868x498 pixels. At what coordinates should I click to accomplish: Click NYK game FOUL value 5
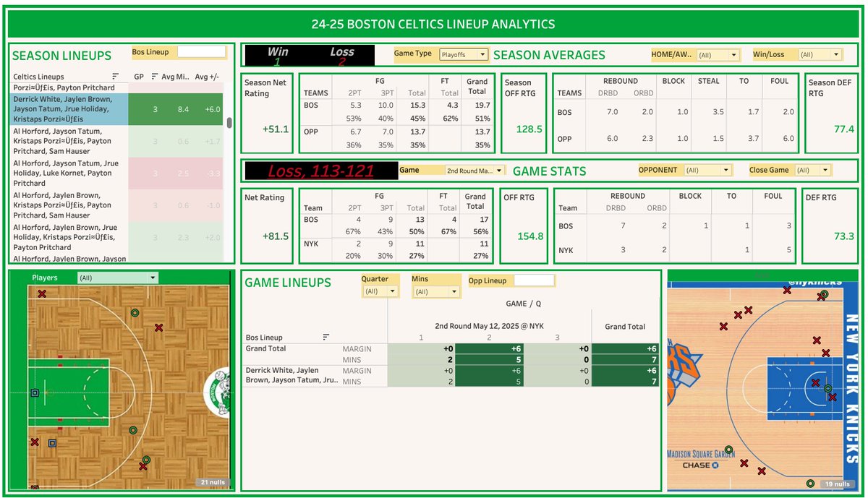(789, 250)
